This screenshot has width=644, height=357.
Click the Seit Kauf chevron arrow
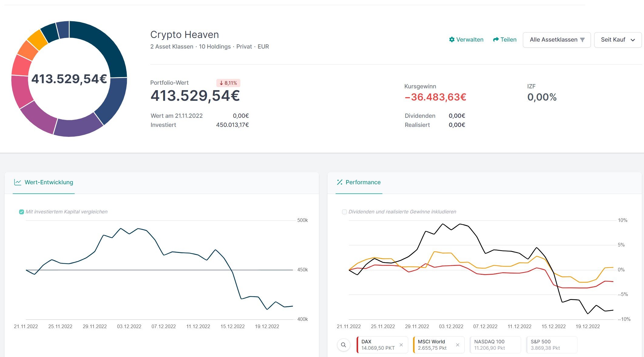tap(633, 40)
